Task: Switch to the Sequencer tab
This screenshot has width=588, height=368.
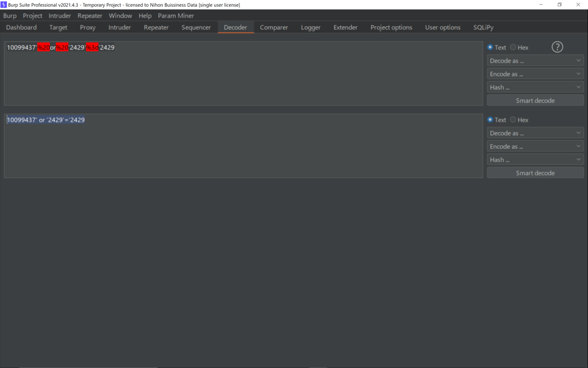Action: click(196, 27)
